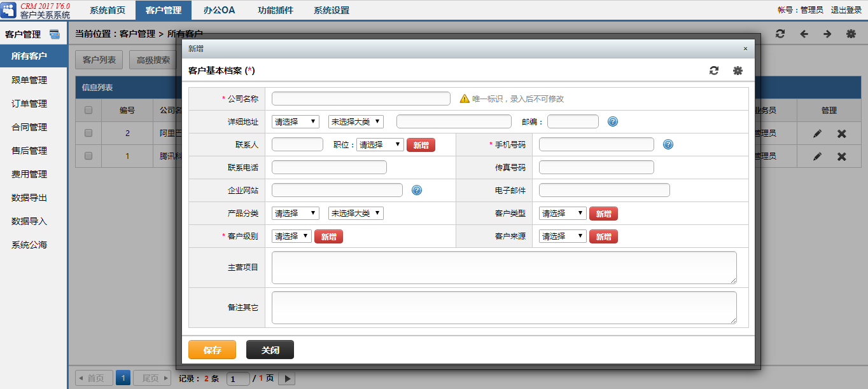This screenshot has width=868, height=389.
Task: Toggle the select-all checkbox in the table header
Action: pyautogui.click(x=88, y=110)
